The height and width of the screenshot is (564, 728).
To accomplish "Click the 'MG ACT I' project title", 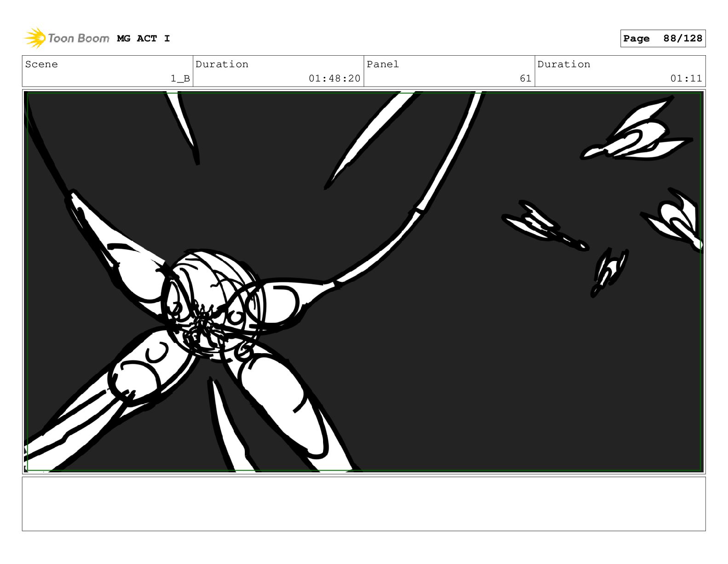I will 144,39.
